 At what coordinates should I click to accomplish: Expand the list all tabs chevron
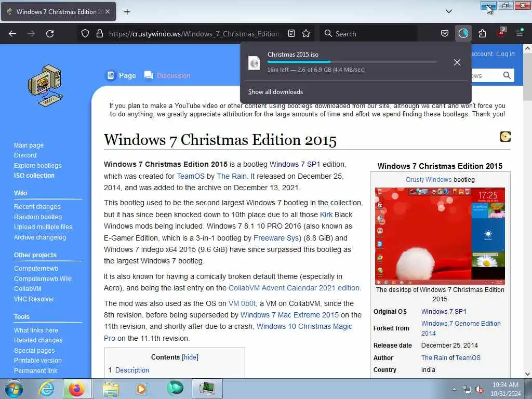coord(448,11)
